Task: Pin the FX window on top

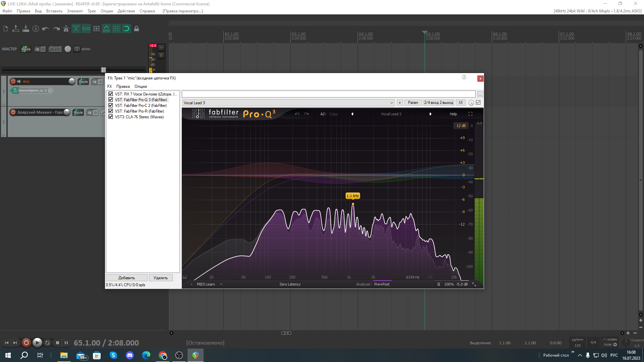Action: pyautogui.click(x=464, y=78)
